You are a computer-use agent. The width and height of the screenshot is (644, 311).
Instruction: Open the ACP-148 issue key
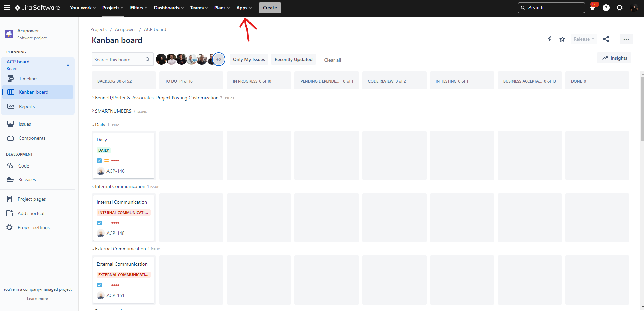tap(116, 233)
